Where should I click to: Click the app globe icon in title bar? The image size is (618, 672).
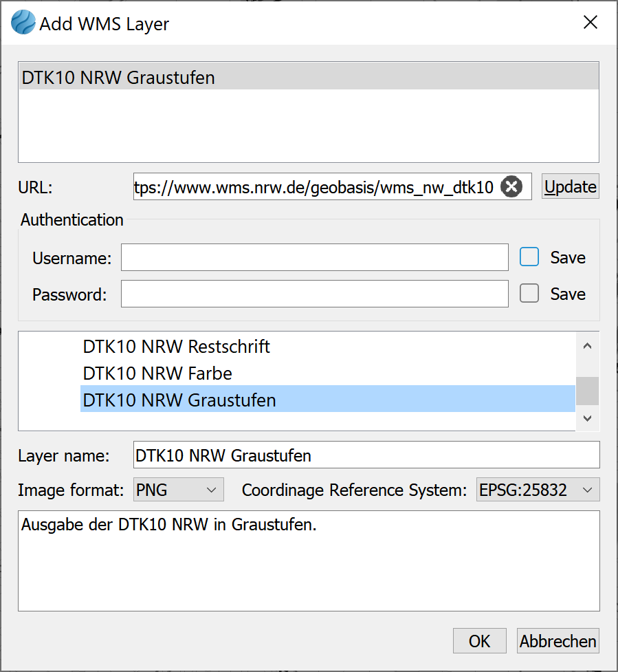(x=23, y=23)
